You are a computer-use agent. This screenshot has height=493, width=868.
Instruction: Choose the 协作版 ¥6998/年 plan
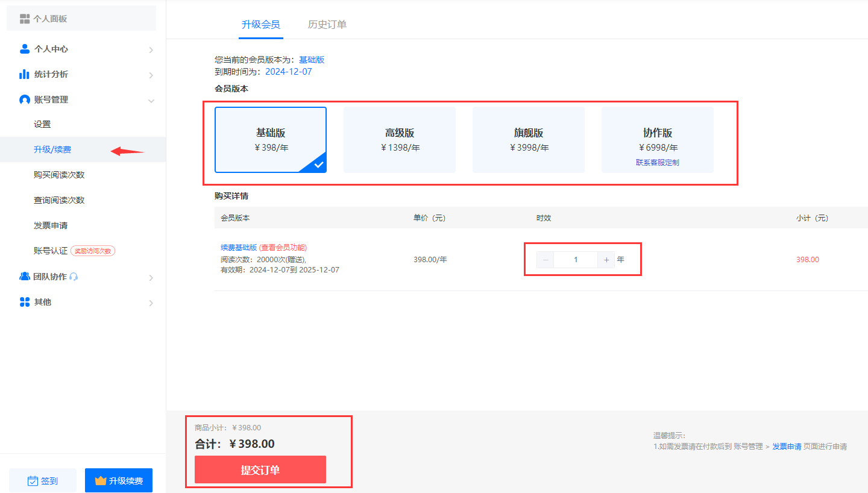point(657,140)
